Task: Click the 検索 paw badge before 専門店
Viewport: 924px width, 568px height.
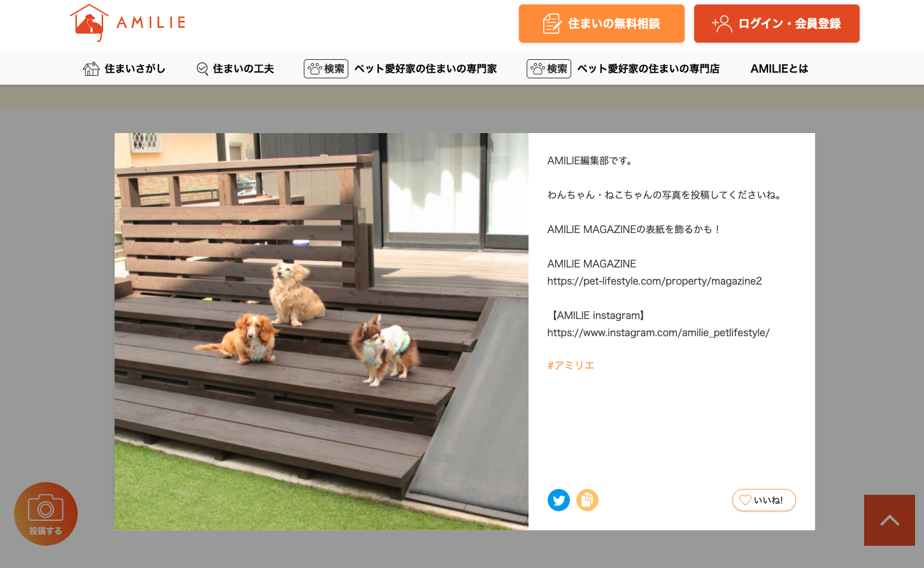Action: coord(549,69)
